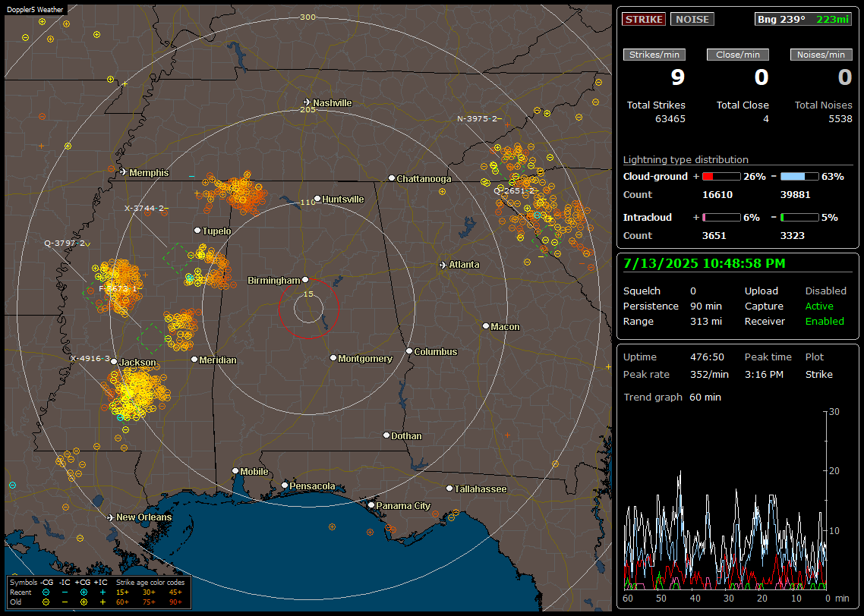This screenshot has width=864, height=616.
Task: Click the Panama City dot
Action: [371, 504]
